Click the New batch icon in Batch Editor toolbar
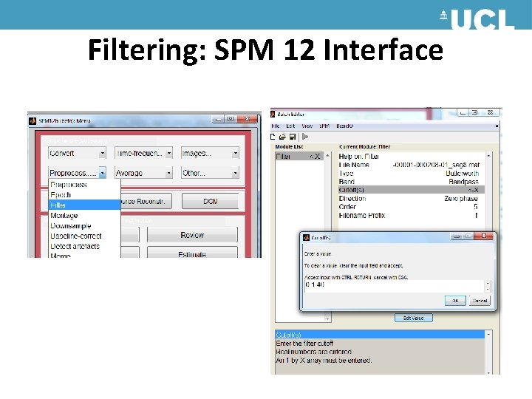The height and width of the screenshot is (399, 532). pos(273,137)
